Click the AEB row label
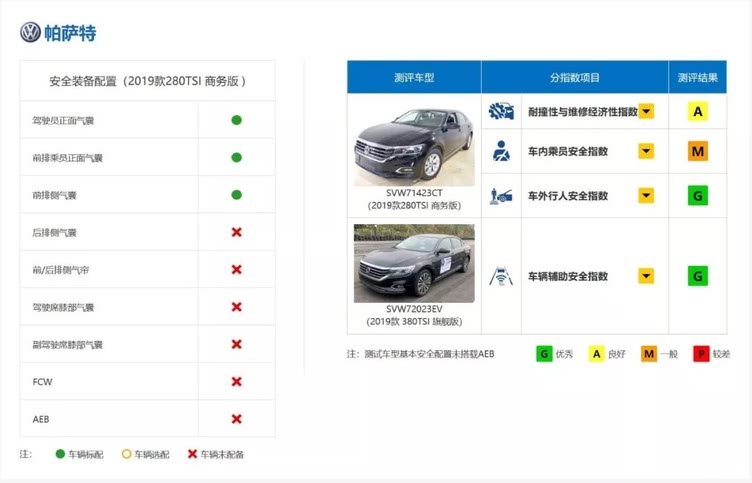 pos(41,419)
